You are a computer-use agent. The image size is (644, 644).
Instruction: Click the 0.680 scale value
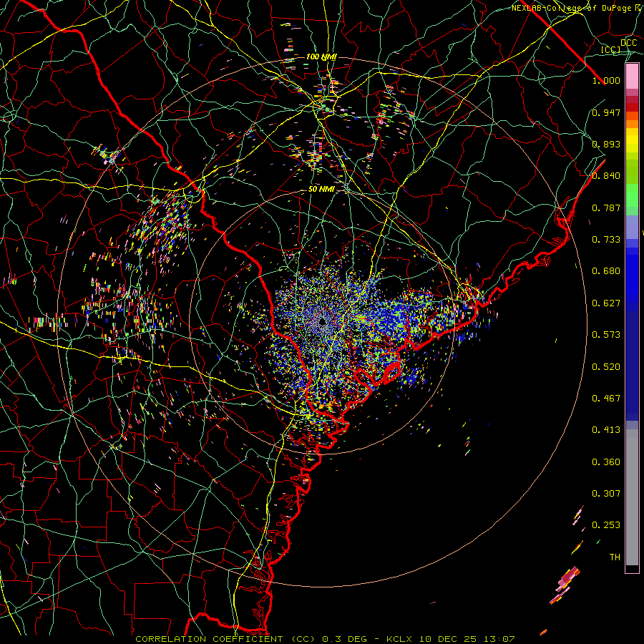(x=606, y=271)
